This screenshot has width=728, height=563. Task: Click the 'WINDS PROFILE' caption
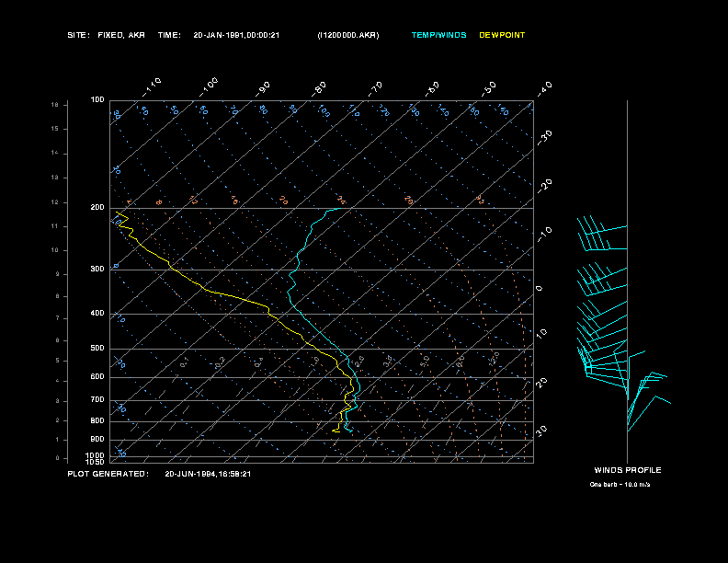tap(628, 470)
